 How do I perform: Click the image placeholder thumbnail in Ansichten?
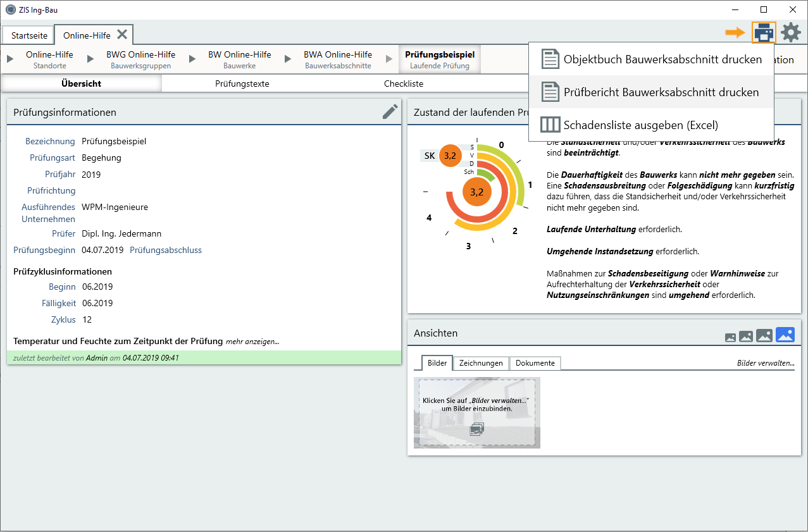476,412
